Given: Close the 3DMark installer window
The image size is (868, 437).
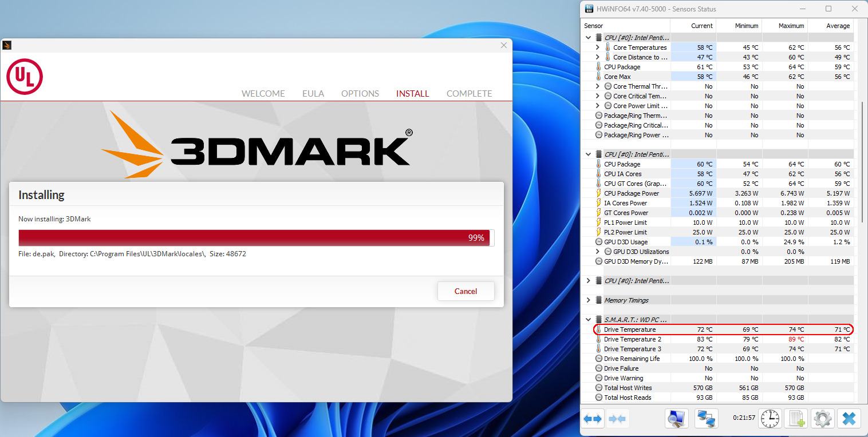Looking at the screenshot, I should 504,45.
